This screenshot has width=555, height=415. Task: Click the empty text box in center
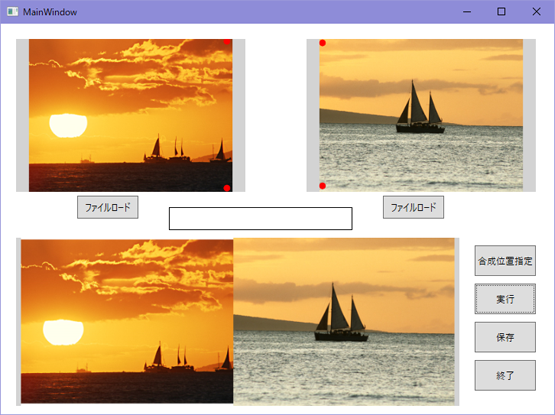tap(261, 218)
